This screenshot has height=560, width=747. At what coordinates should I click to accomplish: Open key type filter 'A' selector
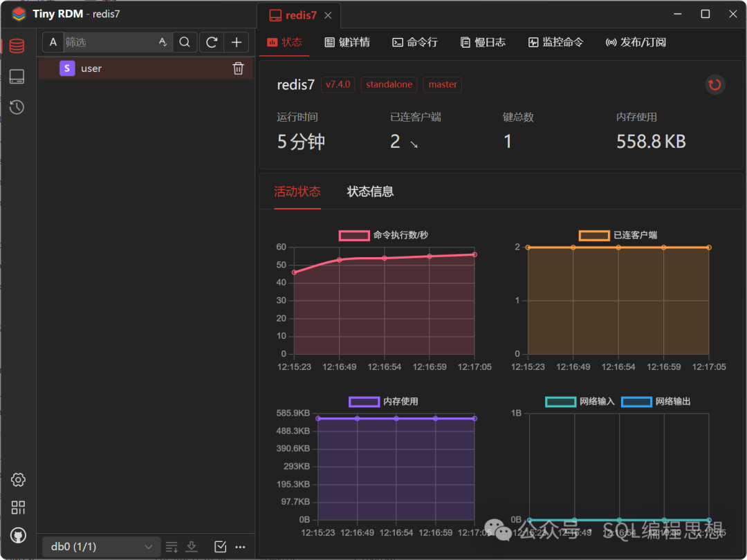(53, 42)
